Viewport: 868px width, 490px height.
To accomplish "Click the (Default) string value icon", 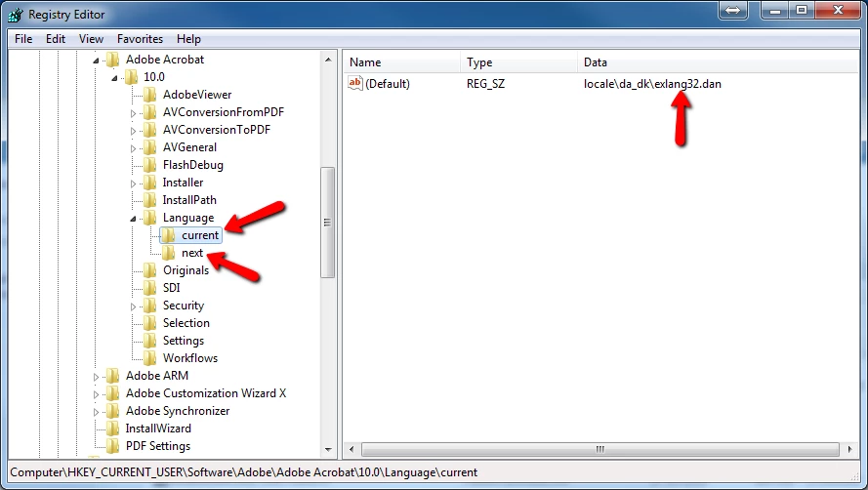I will coord(354,83).
